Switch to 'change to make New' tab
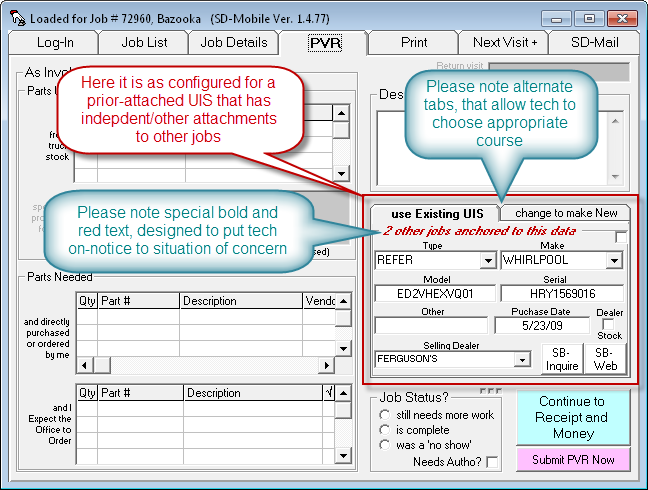Screen dimensions: 648x490 point(566,213)
